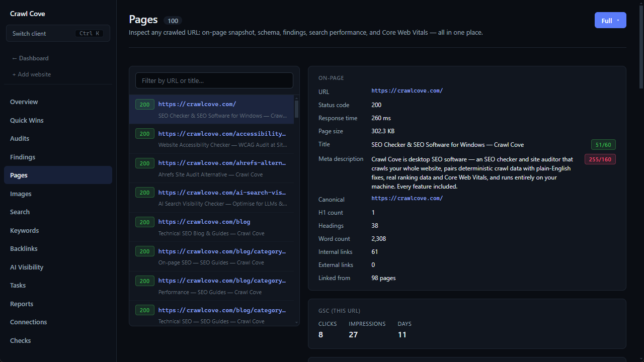Click the Headings value 38
The image size is (644, 362).
point(375,226)
